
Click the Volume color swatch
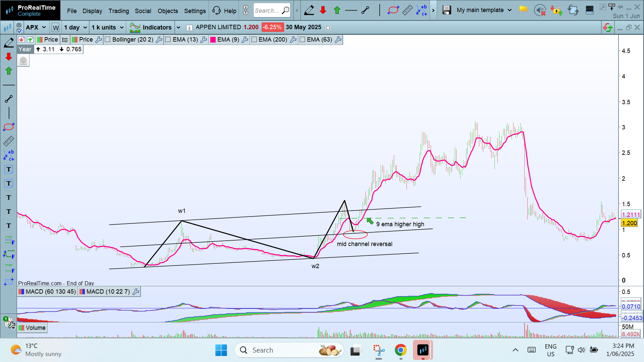(x=21, y=328)
